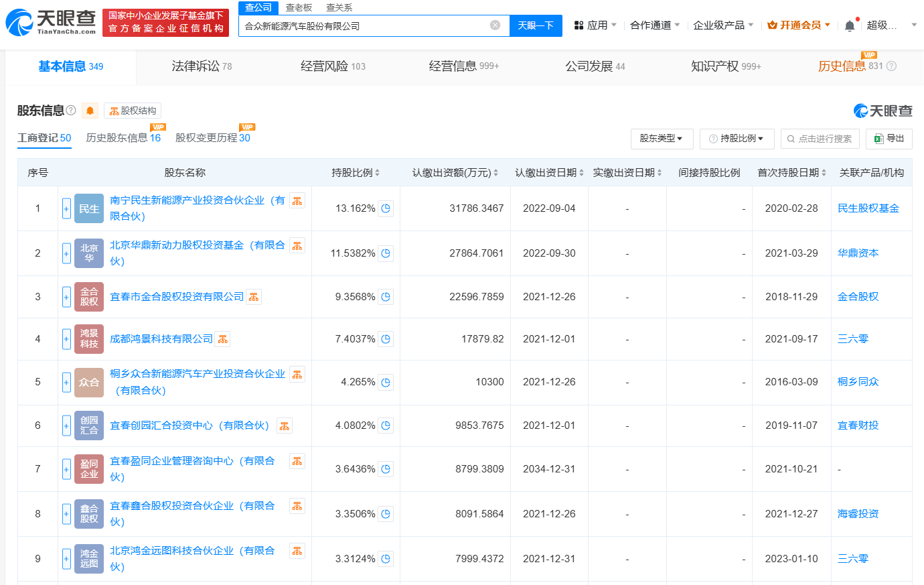Click the help icon beside 历史信息 831
The width and height of the screenshot is (924, 585).
(891, 66)
